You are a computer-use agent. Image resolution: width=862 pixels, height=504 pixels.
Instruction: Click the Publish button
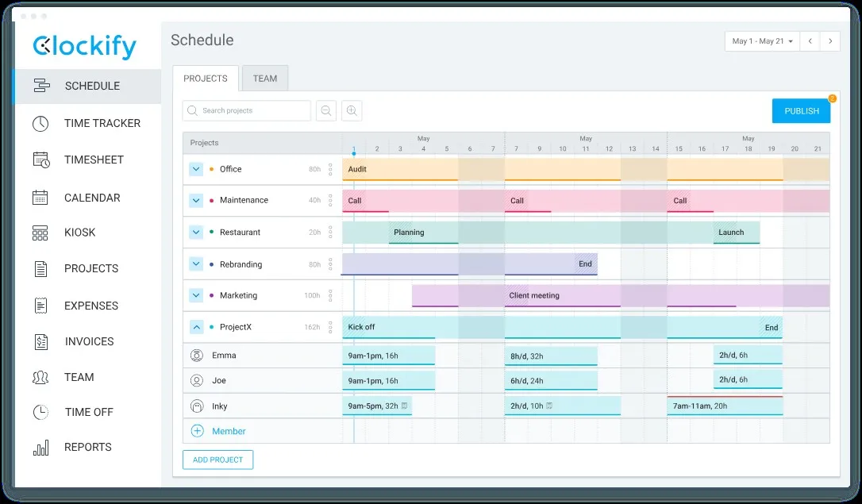pos(802,111)
